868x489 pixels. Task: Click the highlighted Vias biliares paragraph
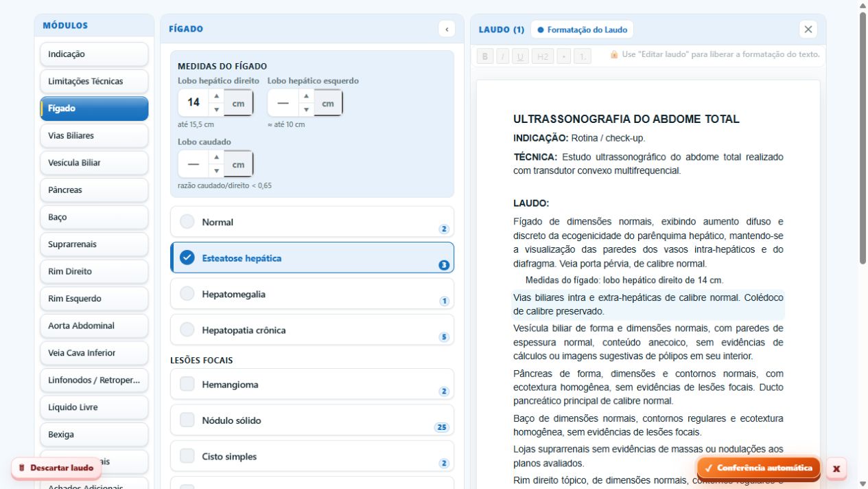click(x=648, y=304)
